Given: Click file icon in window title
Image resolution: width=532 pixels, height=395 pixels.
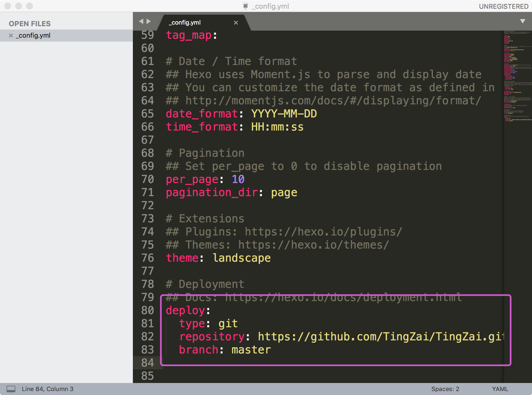Looking at the screenshot, I should [245, 6].
